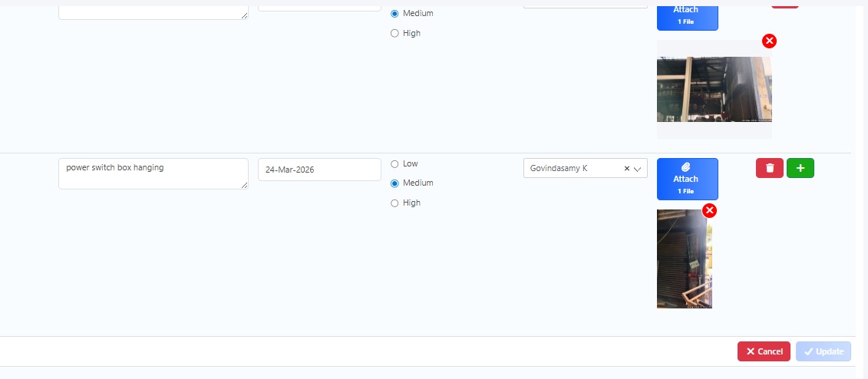This screenshot has height=379, width=868.
Task: Clear the Govindasamy K selection with the x
Action: click(626, 169)
